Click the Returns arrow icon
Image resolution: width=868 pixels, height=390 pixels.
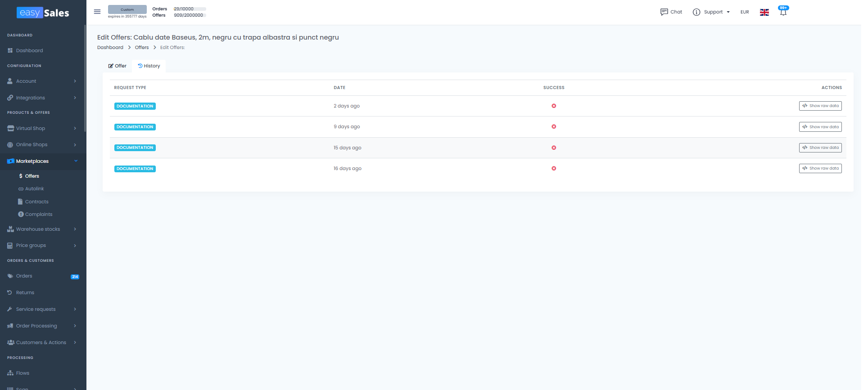tap(9, 292)
